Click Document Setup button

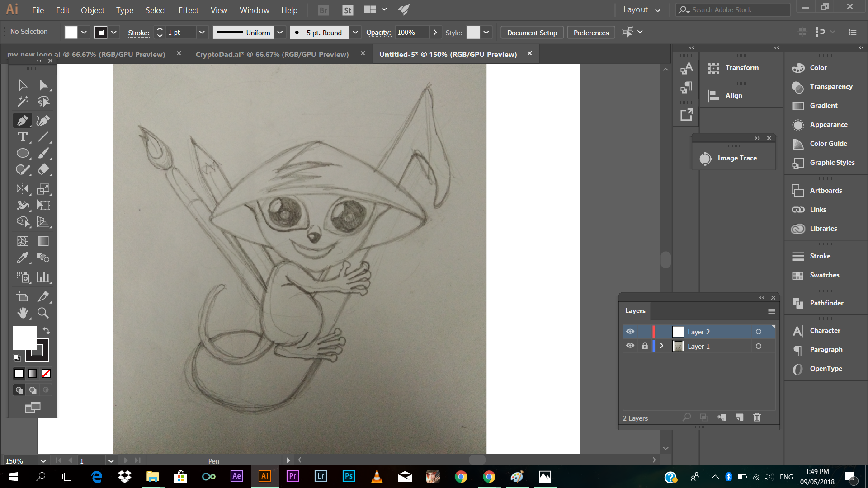coord(532,33)
